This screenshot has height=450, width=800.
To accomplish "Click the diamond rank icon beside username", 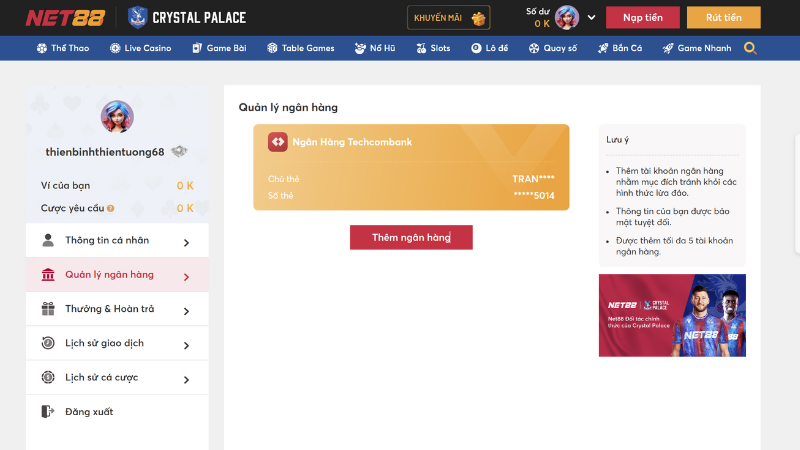I will [179, 152].
